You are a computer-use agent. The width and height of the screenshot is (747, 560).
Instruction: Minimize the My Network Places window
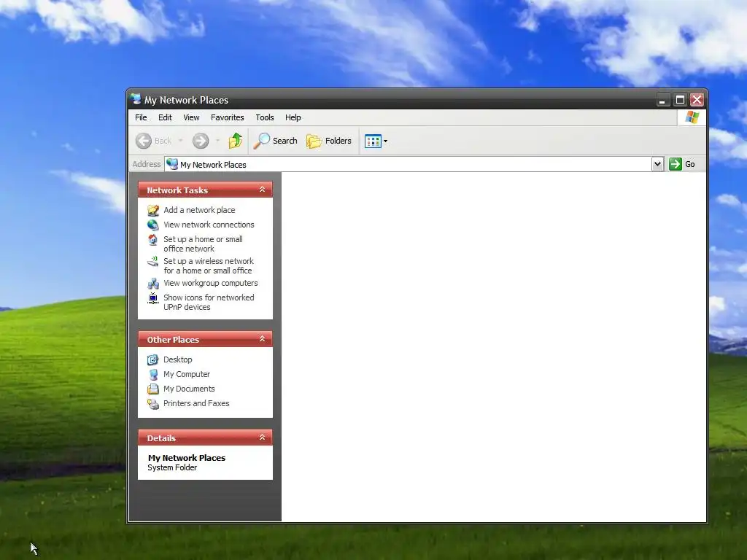pos(662,99)
